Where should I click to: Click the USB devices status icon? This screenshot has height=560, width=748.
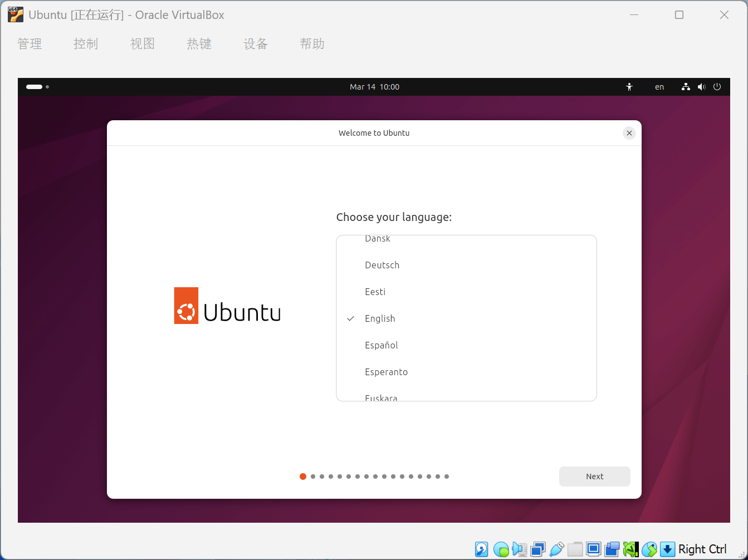(556, 549)
